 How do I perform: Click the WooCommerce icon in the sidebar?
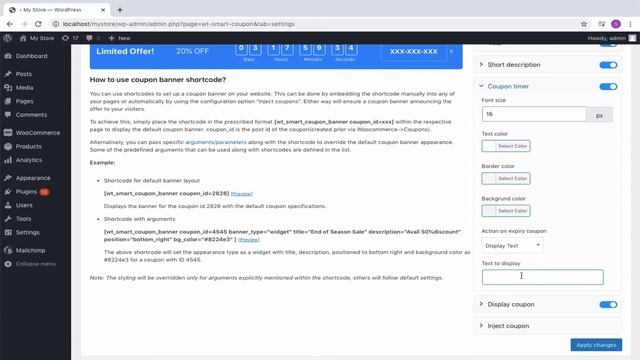coord(8,133)
